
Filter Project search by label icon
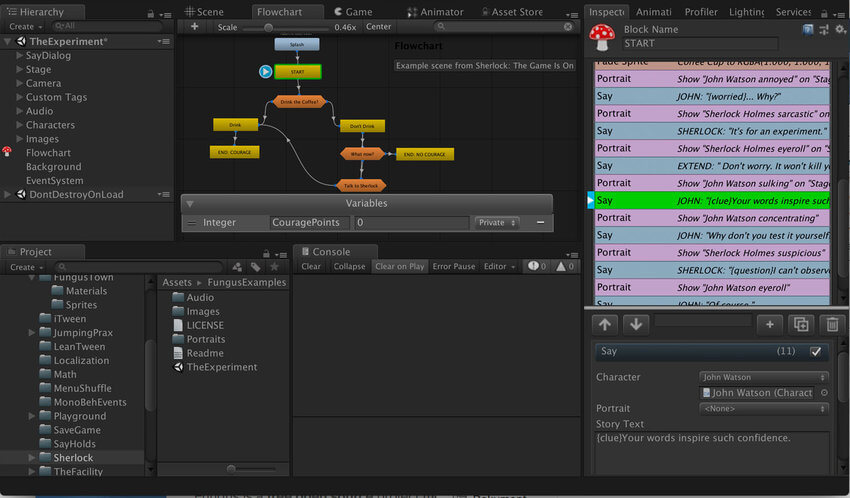coord(255,267)
